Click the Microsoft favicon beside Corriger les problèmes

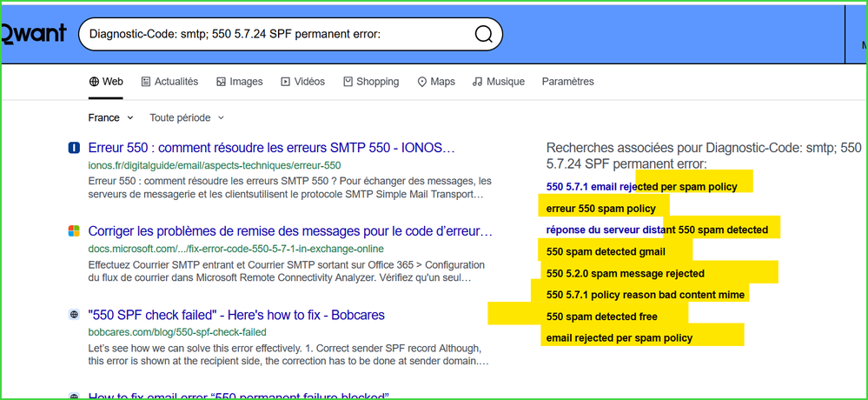coord(74,231)
